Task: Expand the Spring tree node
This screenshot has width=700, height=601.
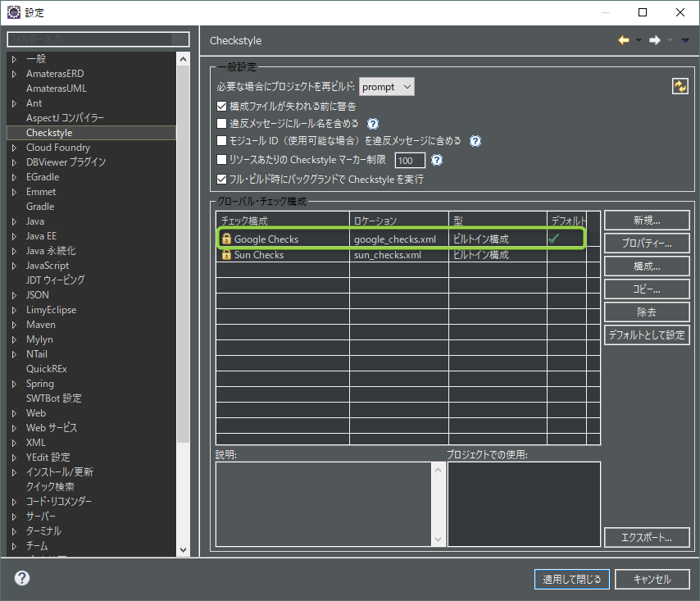Action: point(14,384)
